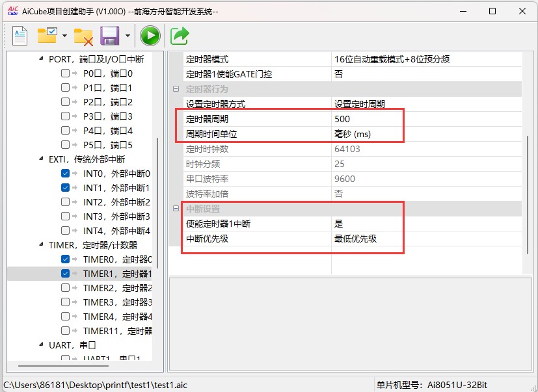This screenshot has width=538, height=392.
Task: Check the TIMER3 checkbox
Action: click(x=65, y=302)
